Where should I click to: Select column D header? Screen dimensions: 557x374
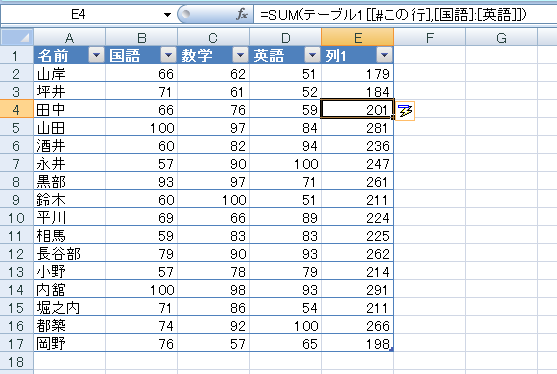286,37
